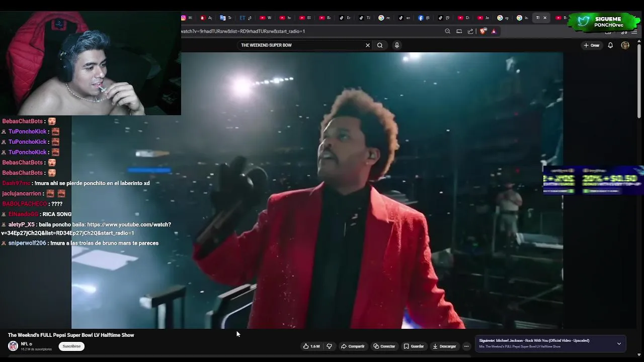
Task: Switch to the YouTube tab labeled 'W'
Action: [x=265, y=18]
